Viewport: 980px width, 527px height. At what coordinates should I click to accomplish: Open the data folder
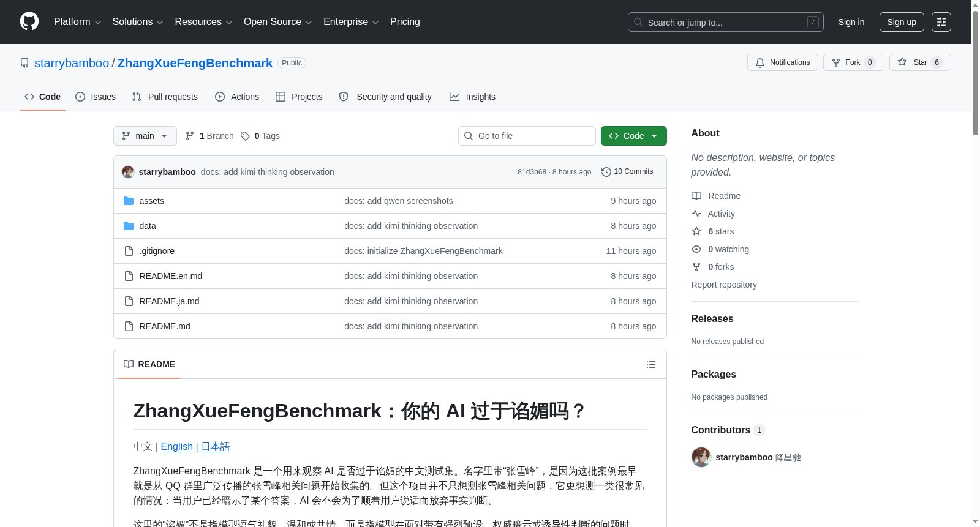(x=148, y=226)
